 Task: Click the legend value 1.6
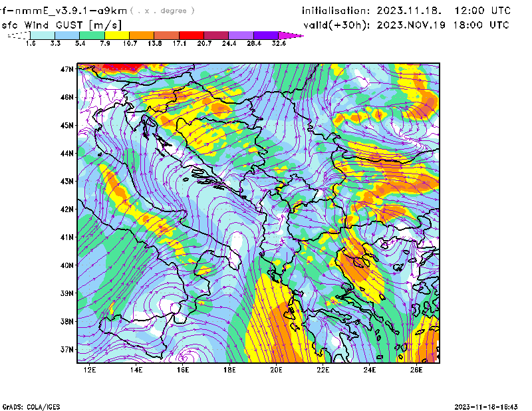(31, 43)
